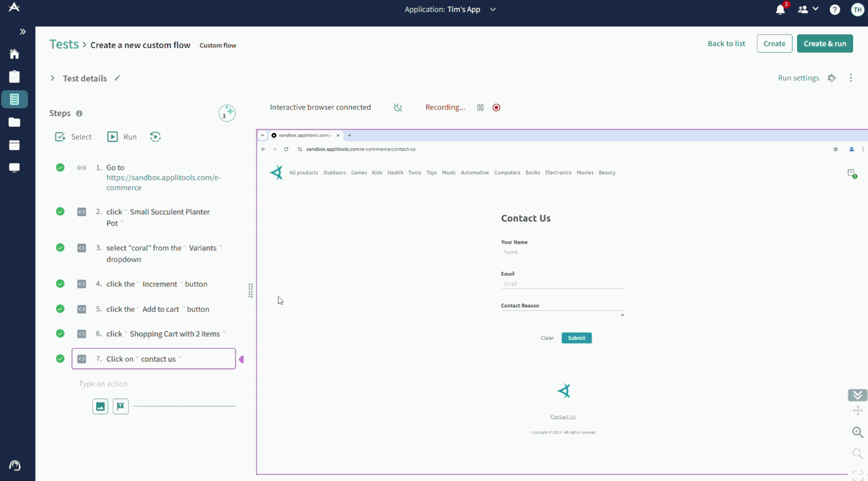Image resolution: width=868 pixels, height=481 pixels.
Task: Stop recording with the red record icon
Action: pyautogui.click(x=496, y=107)
